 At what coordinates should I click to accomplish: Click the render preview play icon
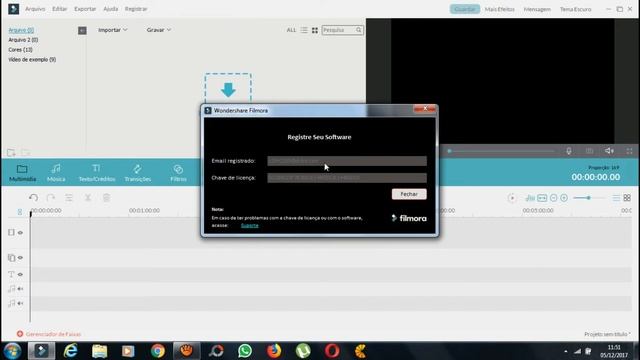click(x=512, y=198)
